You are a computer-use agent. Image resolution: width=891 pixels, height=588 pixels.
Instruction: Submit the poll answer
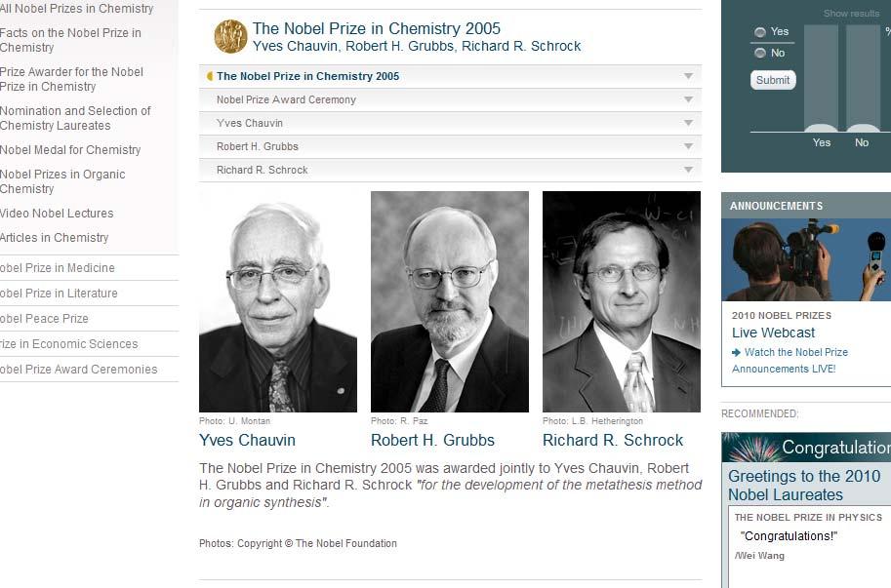coord(773,80)
